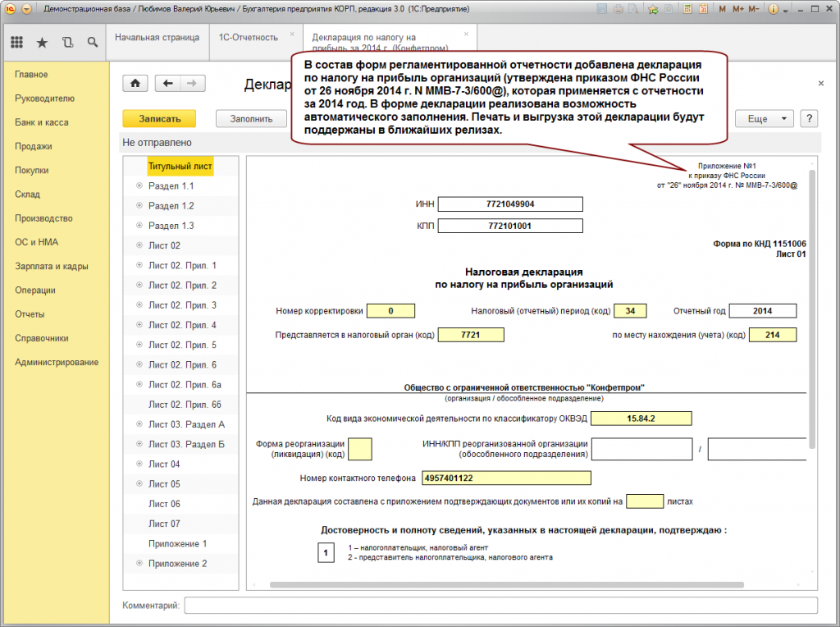Click the ОКВЭД code field 15.84.2

641,419
